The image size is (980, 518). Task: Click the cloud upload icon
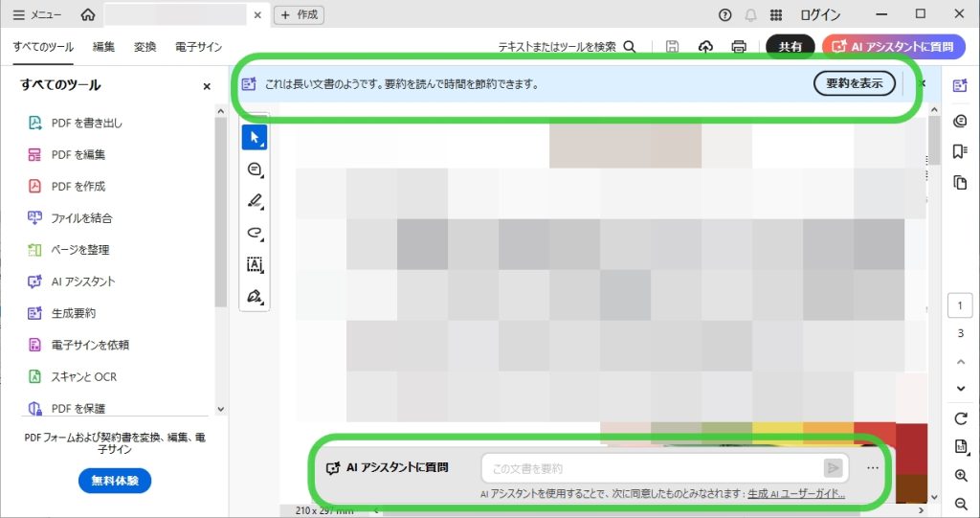pos(706,46)
